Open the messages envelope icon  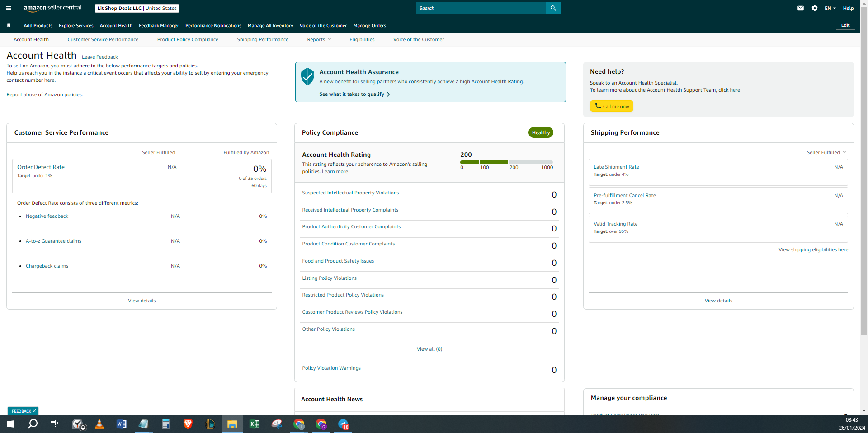coord(801,8)
